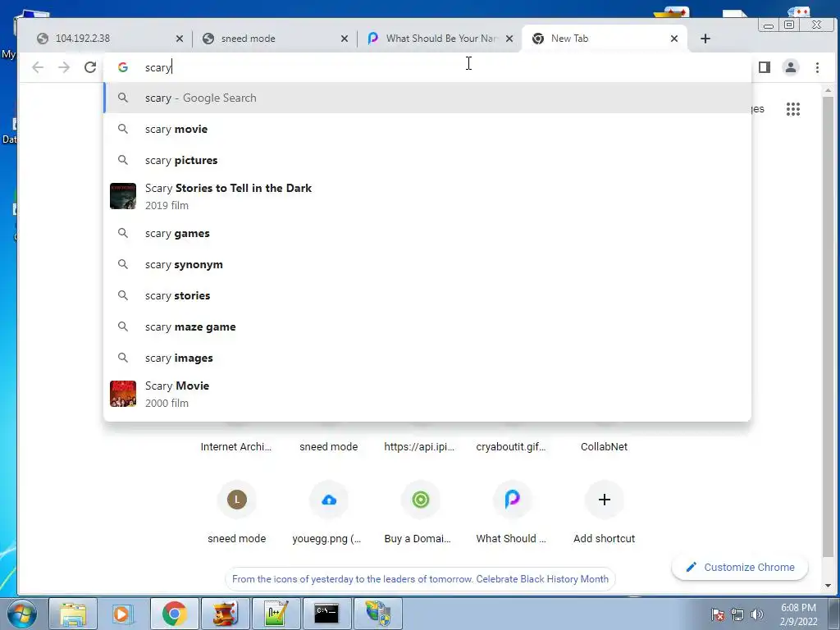The height and width of the screenshot is (630, 840).
Task: Open the Notepad++ taskbar icon
Action: point(276,614)
